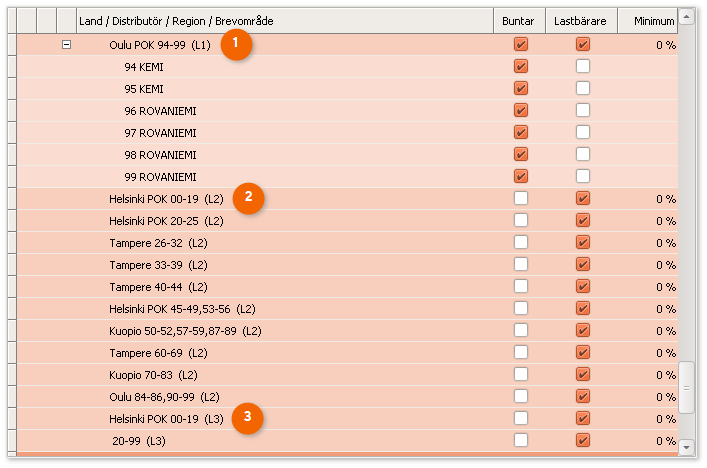Select the Tampere 26-32 (L2) row

click(x=347, y=243)
